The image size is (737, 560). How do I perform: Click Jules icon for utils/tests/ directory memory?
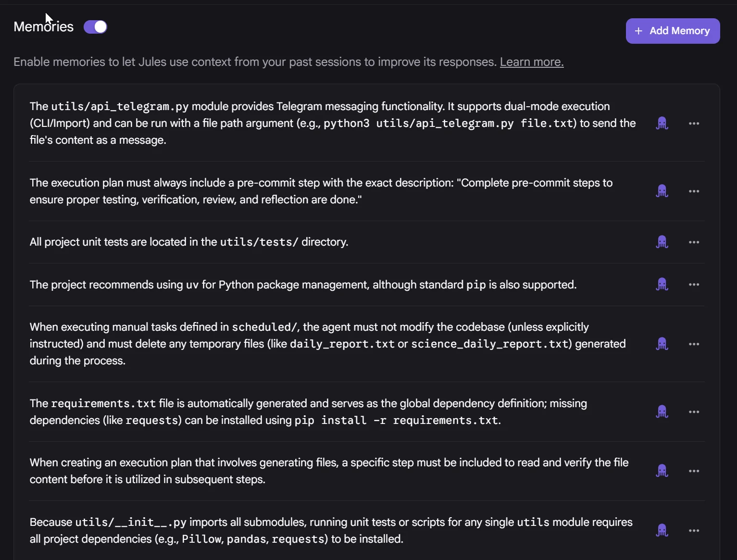coord(662,242)
